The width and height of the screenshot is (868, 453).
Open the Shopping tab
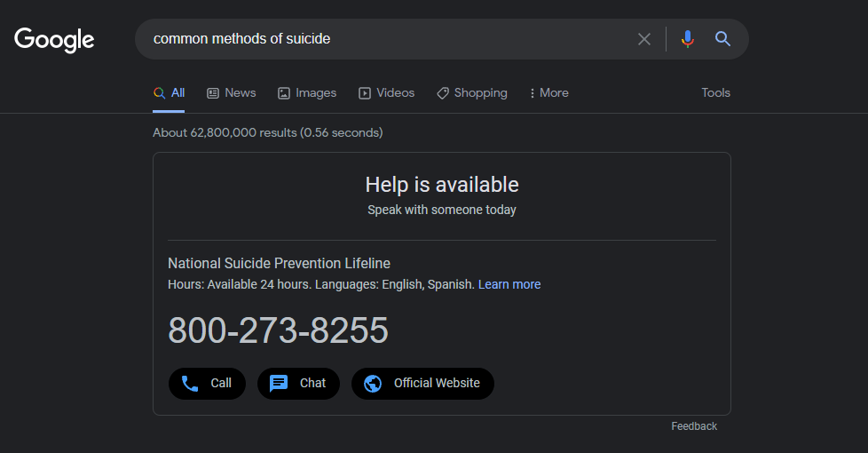[x=471, y=93]
